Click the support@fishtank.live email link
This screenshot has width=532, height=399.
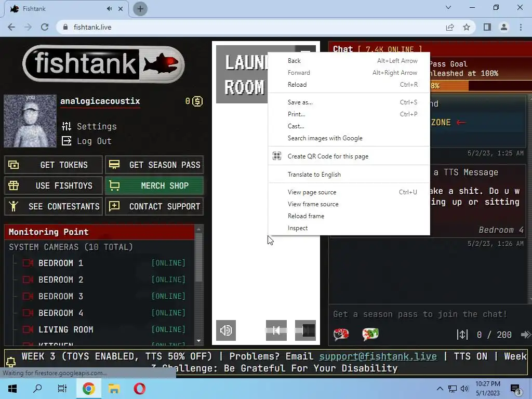point(378,356)
